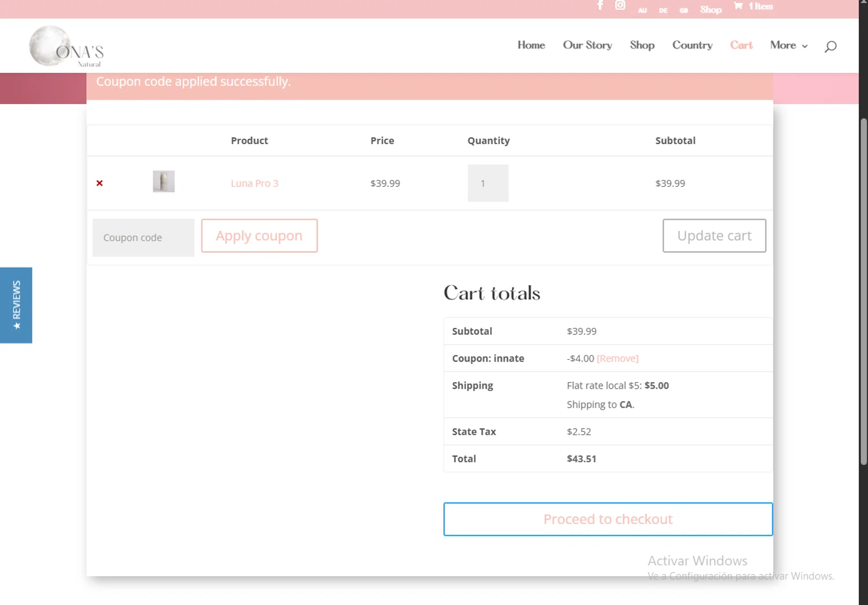
Task: Open the Facebook social icon
Action: [600, 5]
